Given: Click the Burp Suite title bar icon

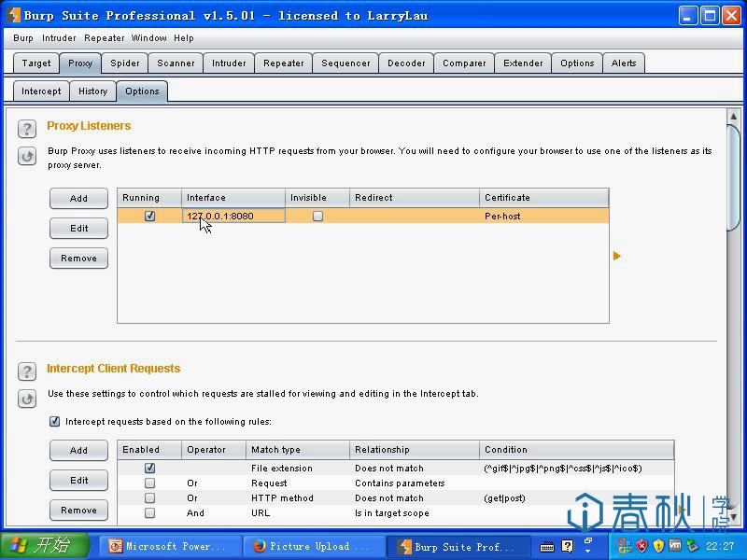Looking at the screenshot, I should coord(13,15).
